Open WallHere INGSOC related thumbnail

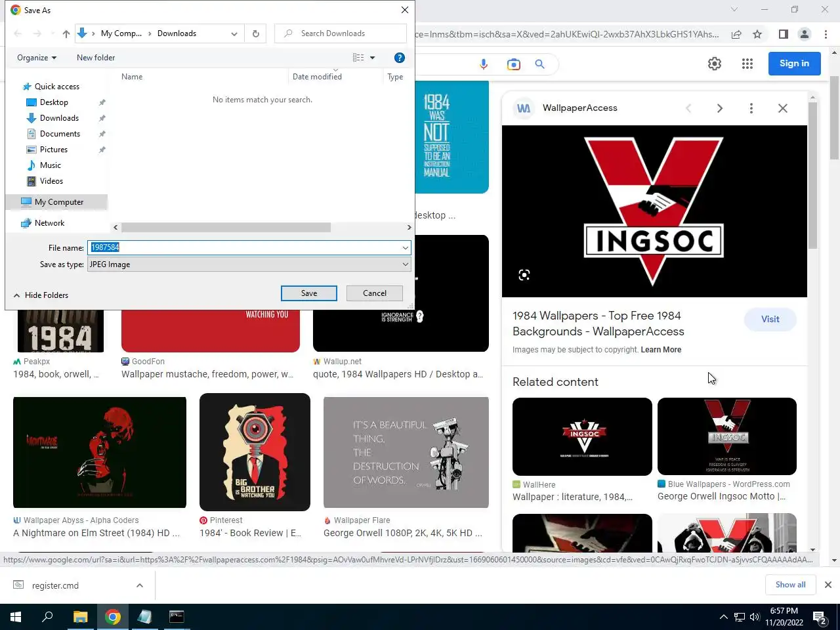(x=582, y=436)
